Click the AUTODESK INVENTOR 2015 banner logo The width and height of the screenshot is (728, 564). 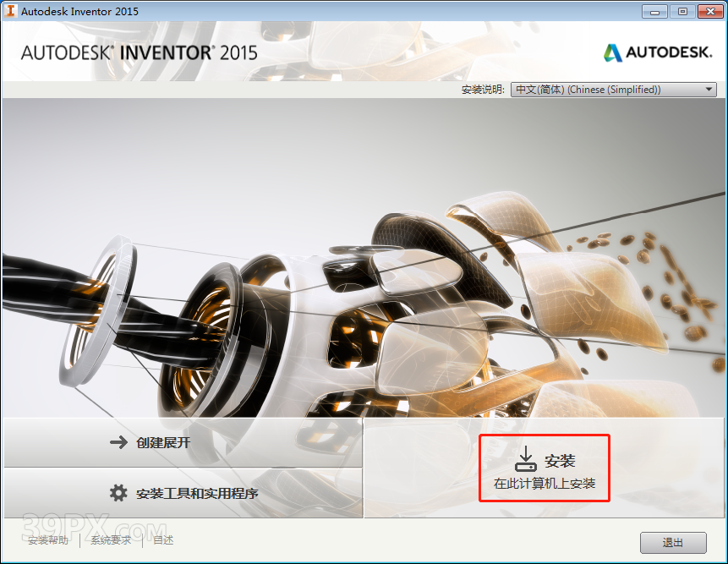pos(140,52)
